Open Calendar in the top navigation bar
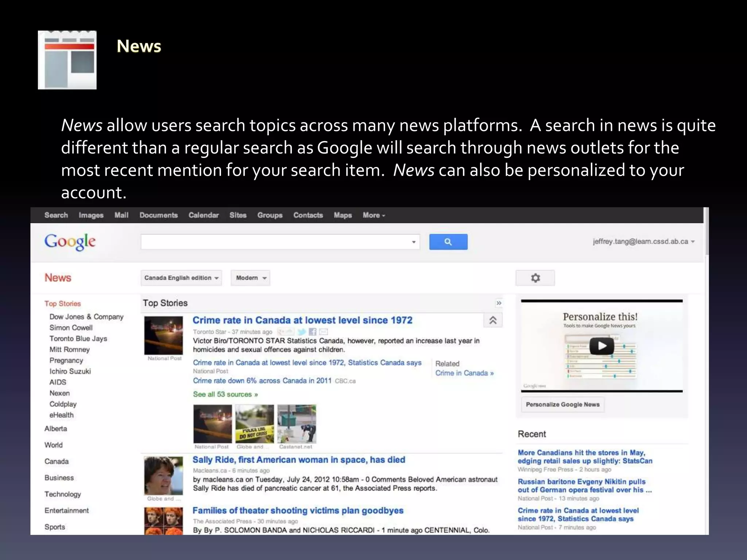The image size is (747, 560). tap(204, 215)
